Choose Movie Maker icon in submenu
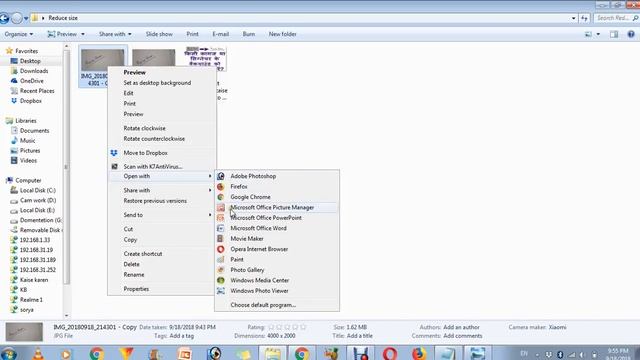This screenshot has height=360, width=640. [221, 239]
